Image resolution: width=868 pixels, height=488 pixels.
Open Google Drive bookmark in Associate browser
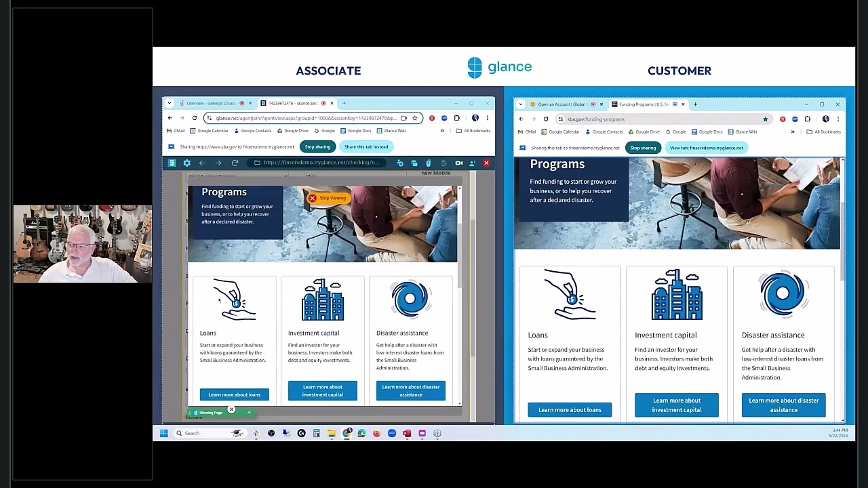pyautogui.click(x=293, y=131)
